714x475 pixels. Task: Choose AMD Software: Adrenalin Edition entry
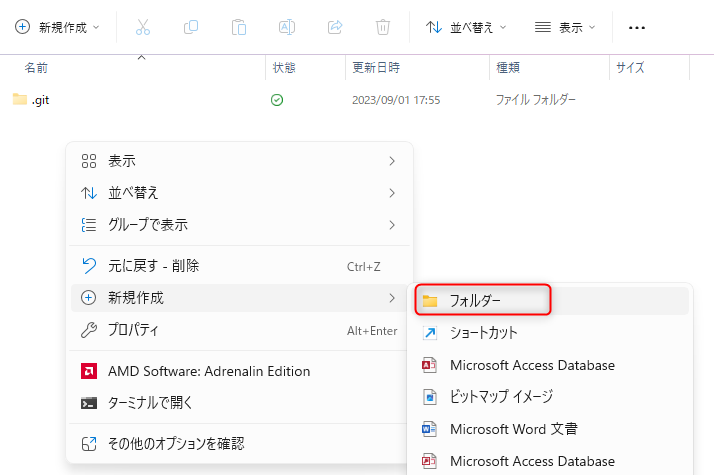[x=240, y=371]
